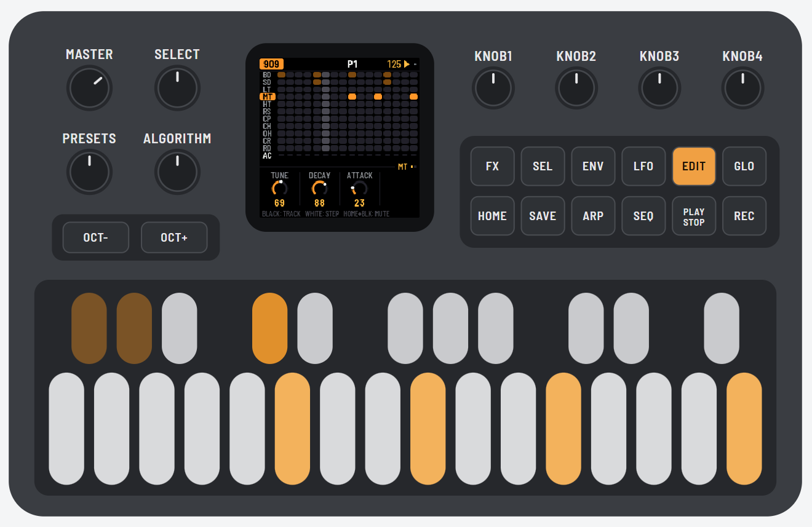Viewport: 812px width, 527px height.
Task: Select the RD track label on display
Action: click(x=267, y=148)
